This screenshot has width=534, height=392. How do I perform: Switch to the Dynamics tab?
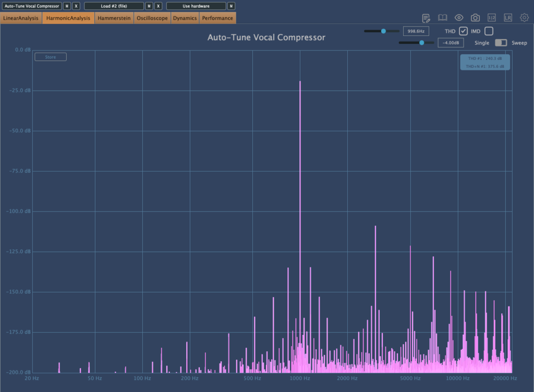point(185,18)
